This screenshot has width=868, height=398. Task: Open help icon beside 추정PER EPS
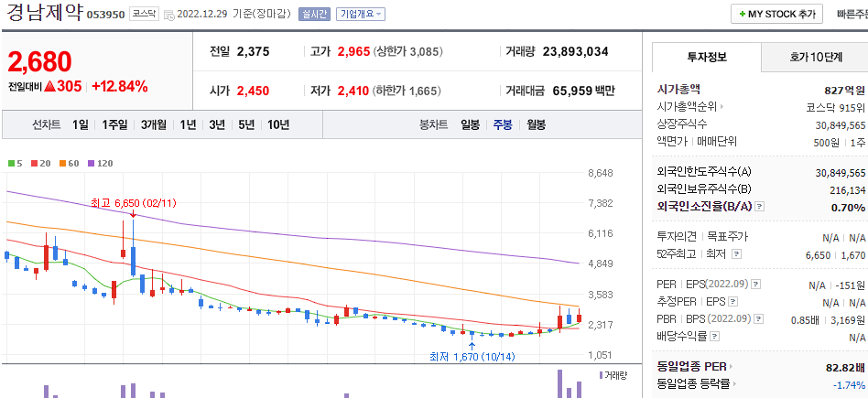(733, 302)
